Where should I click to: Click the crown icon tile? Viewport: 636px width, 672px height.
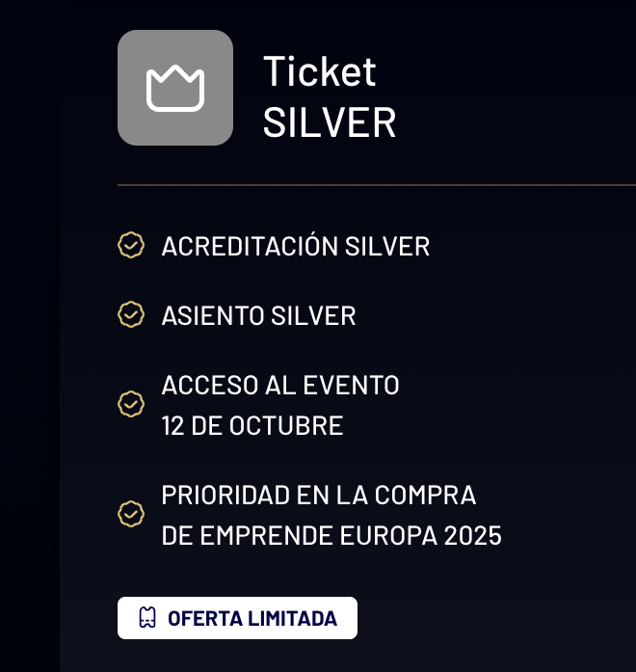[x=175, y=88]
